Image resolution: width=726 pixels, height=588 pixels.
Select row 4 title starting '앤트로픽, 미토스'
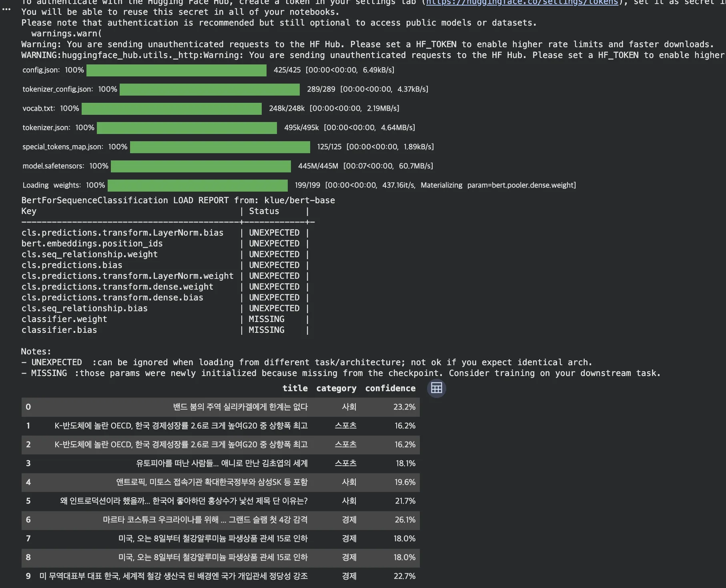212,482
